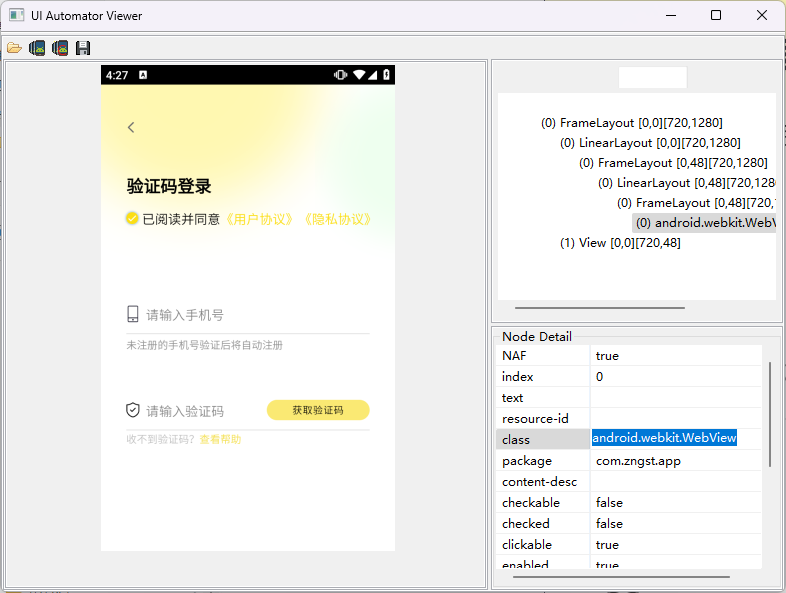786x593 pixels.
Task: Click the phone icon beside 请输入手机号
Action: (133, 314)
